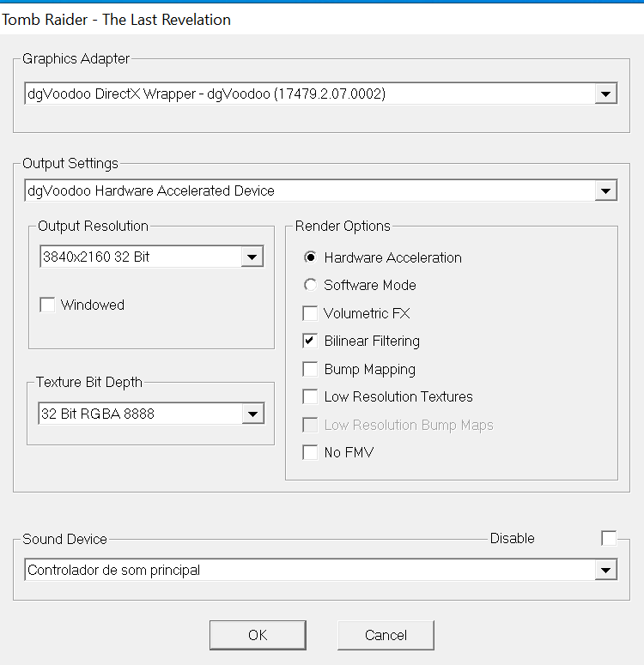Screen dimensions: 644x665
Task: Open the Graphics Adapter dropdown
Action: click(605, 94)
